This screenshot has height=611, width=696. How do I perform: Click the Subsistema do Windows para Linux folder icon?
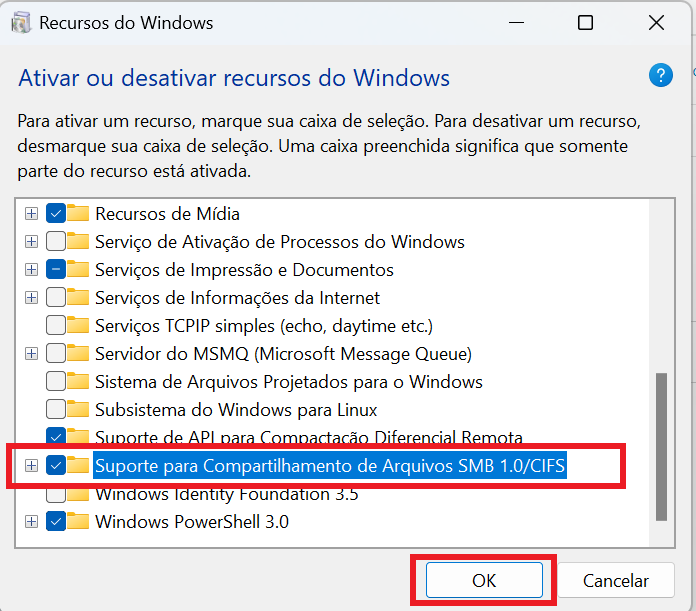click(79, 410)
